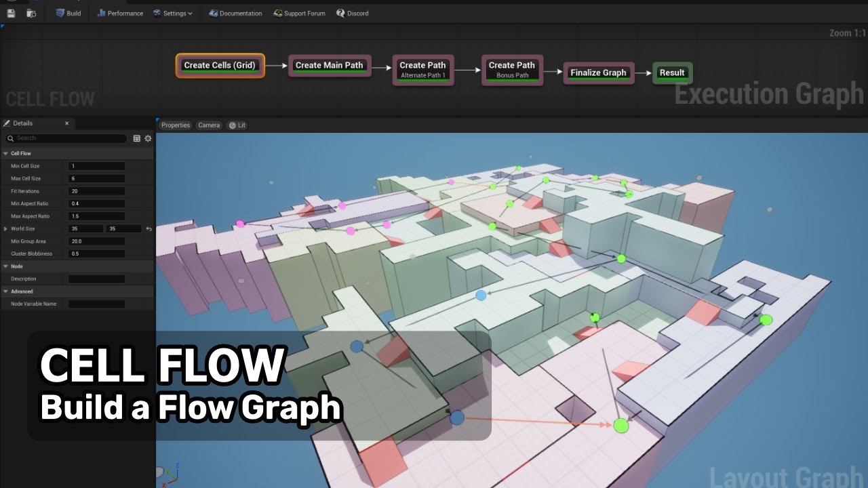868x488 pixels.
Task: Edit the Fit Iterations value
Action: click(96, 191)
